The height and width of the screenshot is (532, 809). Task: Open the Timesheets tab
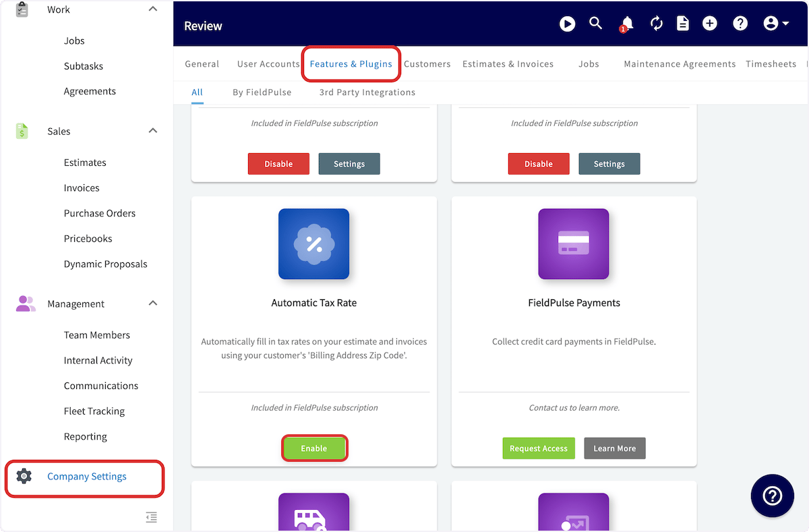(x=771, y=64)
